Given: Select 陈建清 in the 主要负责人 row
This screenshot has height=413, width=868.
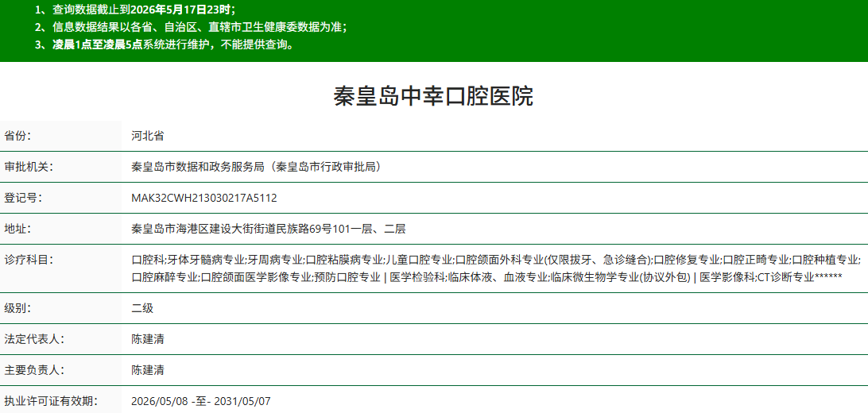Looking at the screenshot, I should coord(147,370).
